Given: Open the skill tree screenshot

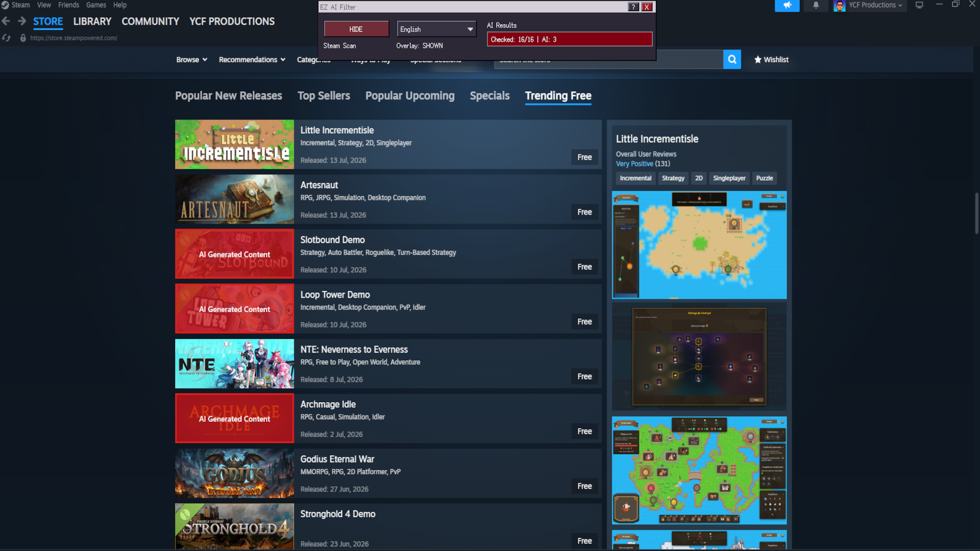Looking at the screenshot, I should pyautogui.click(x=699, y=357).
